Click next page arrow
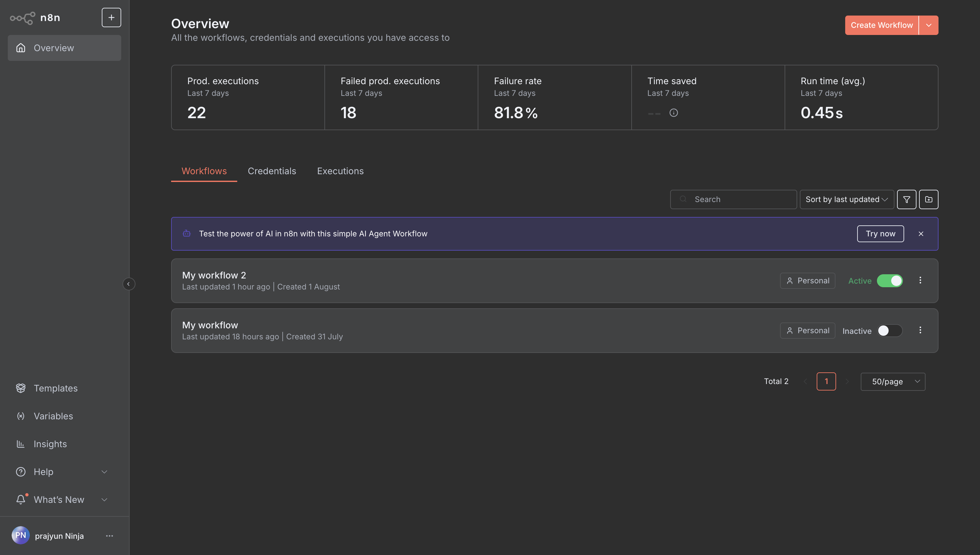The width and height of the screenshot is (980, 555). 847,381
